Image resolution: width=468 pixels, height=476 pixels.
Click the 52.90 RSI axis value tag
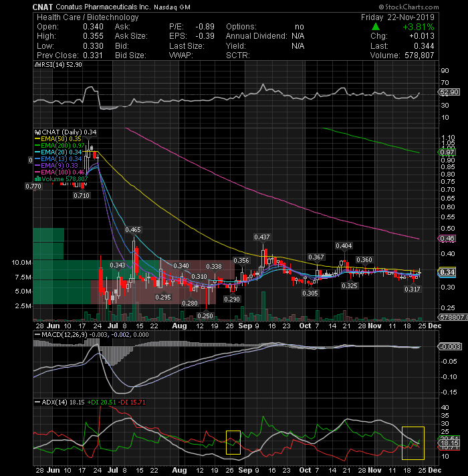tap(449, 92)
